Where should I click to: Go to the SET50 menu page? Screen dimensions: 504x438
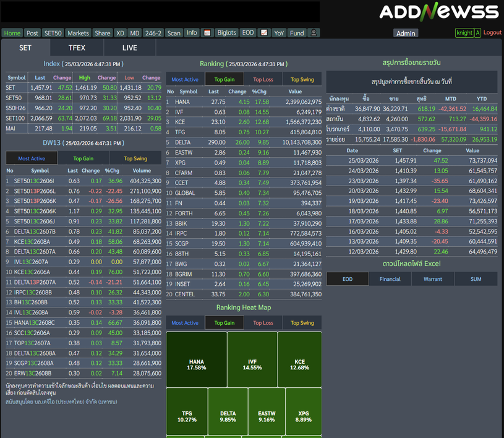tap(53, 33)
